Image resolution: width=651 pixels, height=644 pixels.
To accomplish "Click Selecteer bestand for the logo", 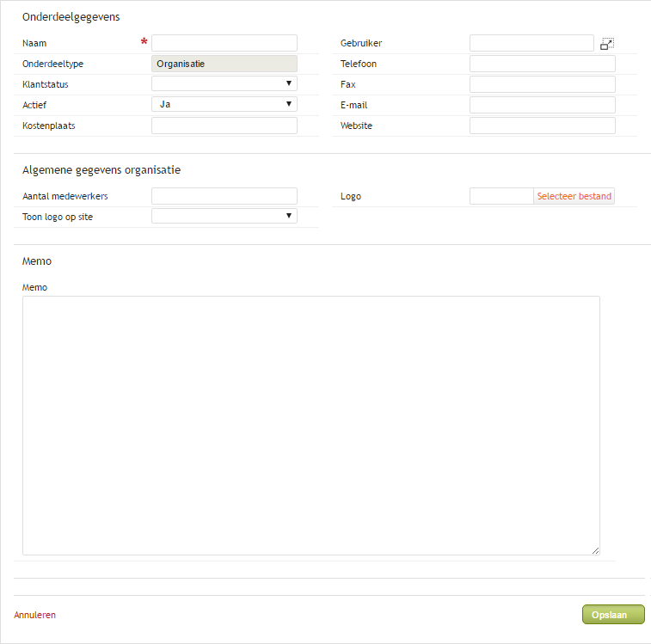I will (574, 196).
